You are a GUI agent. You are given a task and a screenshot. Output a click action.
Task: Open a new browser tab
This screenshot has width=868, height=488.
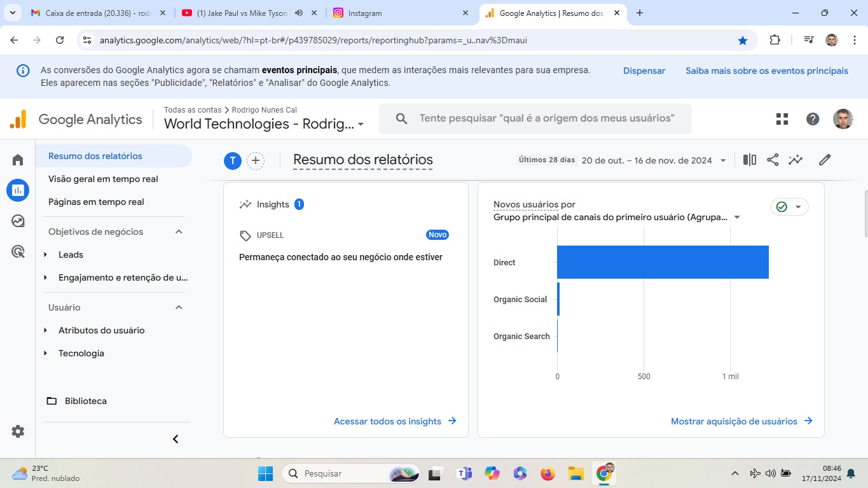(x=640, y=13)
